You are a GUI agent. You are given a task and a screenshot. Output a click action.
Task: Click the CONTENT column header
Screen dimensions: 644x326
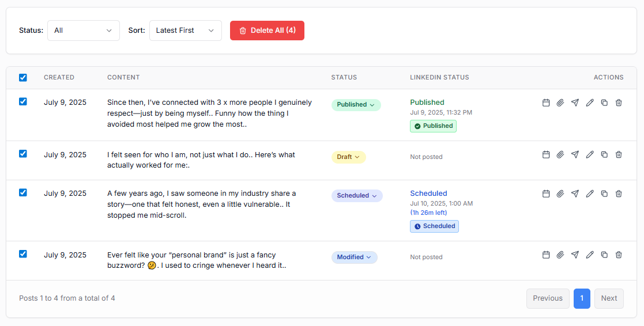(x=123, y=77)
